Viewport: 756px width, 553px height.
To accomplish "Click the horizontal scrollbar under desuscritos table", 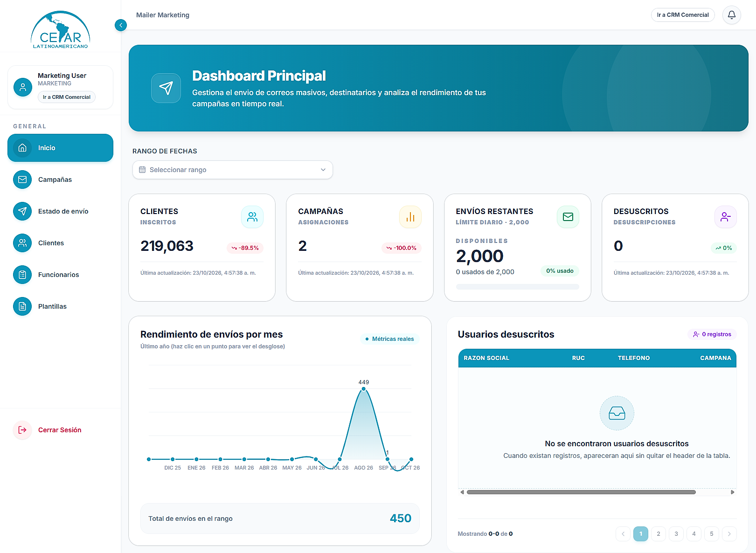I will click(581, 492).
